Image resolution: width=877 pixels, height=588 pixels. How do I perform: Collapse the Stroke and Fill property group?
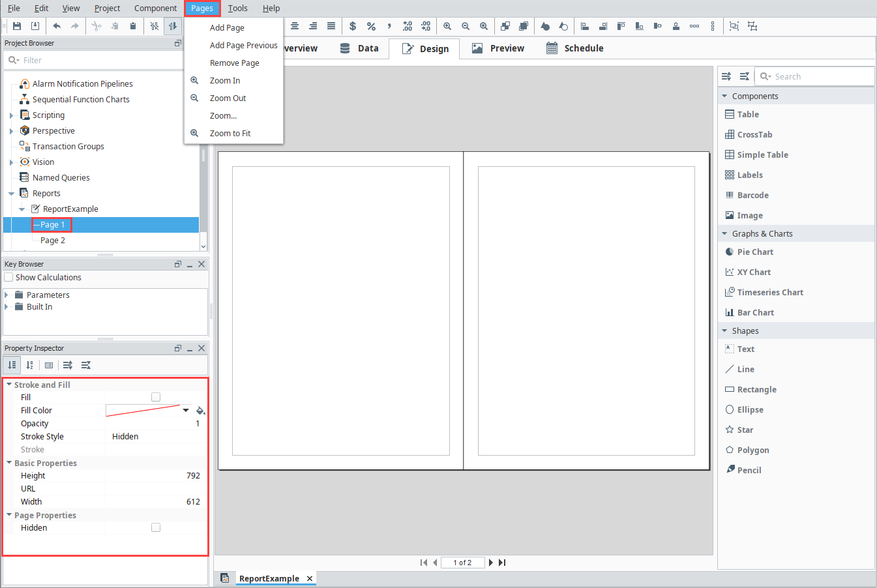9,385
